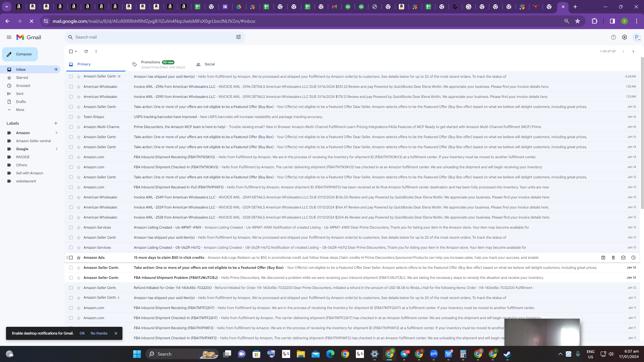This screenshot has width=644, height=362.
Task: Compose a new email
Action: (x=20, y=54)
